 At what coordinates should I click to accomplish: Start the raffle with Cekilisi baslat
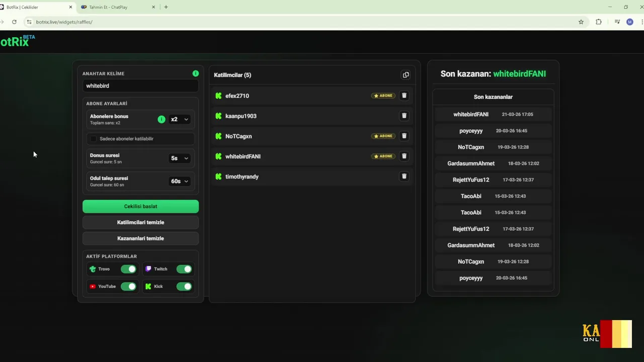(x=140, y=206)
